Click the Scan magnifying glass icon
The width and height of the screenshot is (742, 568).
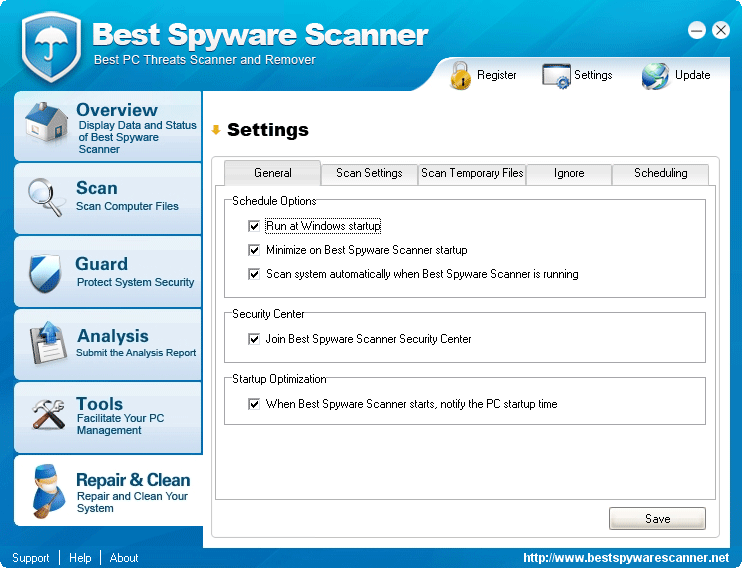[46, 197]
